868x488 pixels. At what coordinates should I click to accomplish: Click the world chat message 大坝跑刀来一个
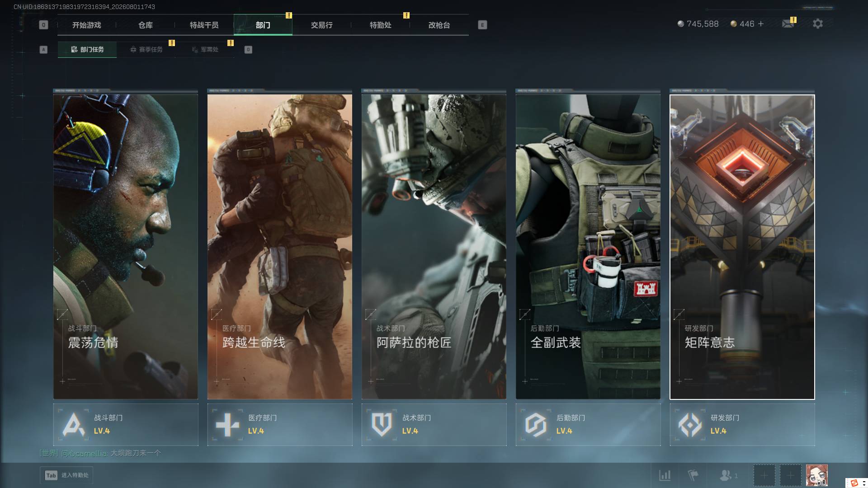(136, 453)
